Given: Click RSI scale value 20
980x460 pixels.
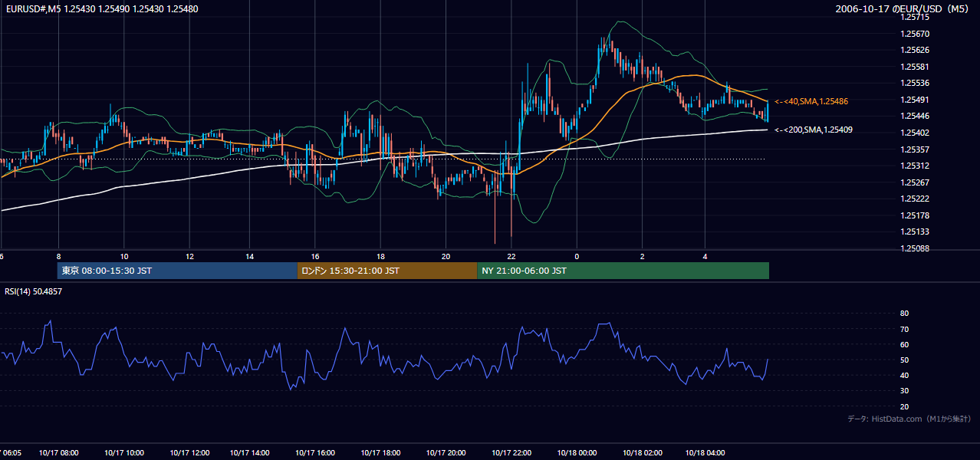Looking at the screenshot, I should [904, 406].
